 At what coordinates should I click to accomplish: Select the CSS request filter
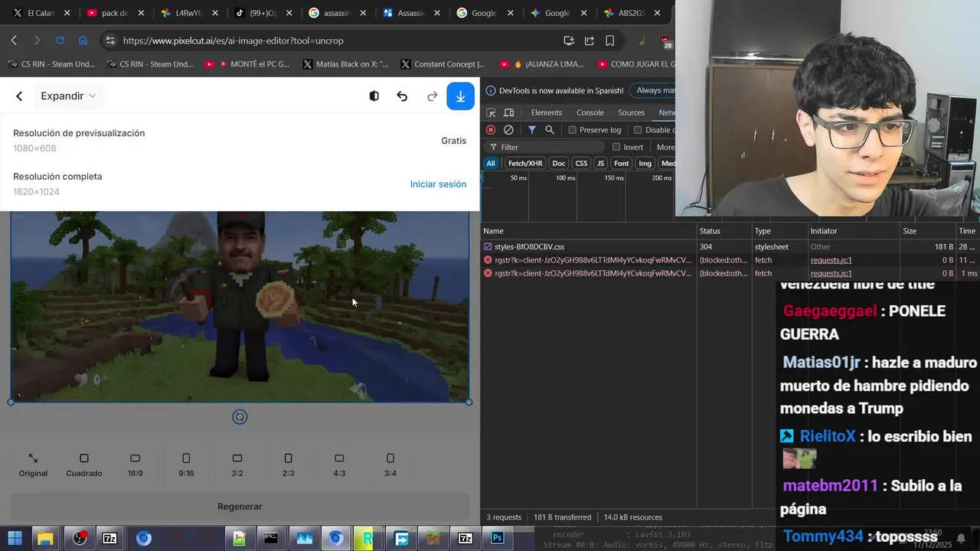point(581,163)
